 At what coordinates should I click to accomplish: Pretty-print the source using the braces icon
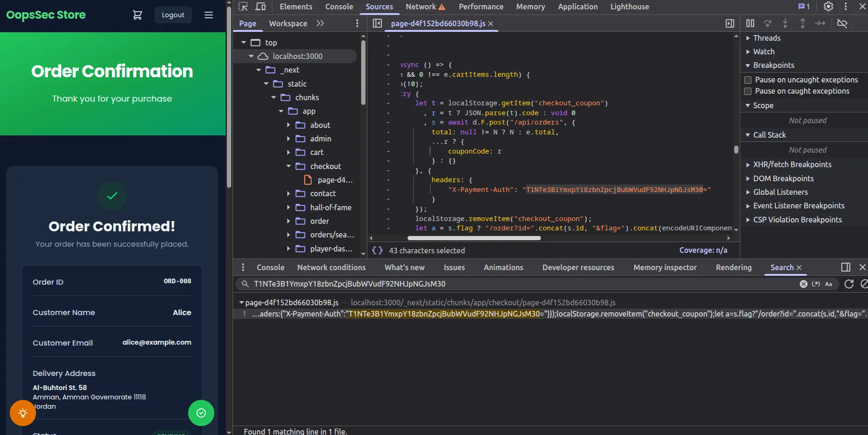tap(378, 251)
